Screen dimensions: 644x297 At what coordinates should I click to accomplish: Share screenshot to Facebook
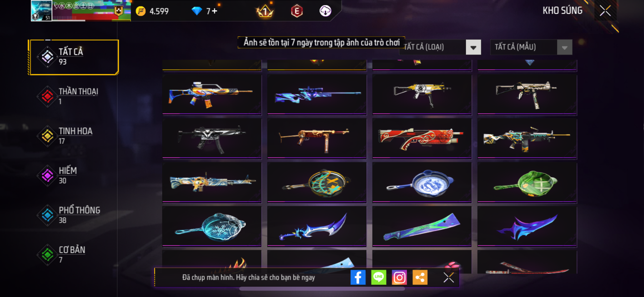point(358,277)
